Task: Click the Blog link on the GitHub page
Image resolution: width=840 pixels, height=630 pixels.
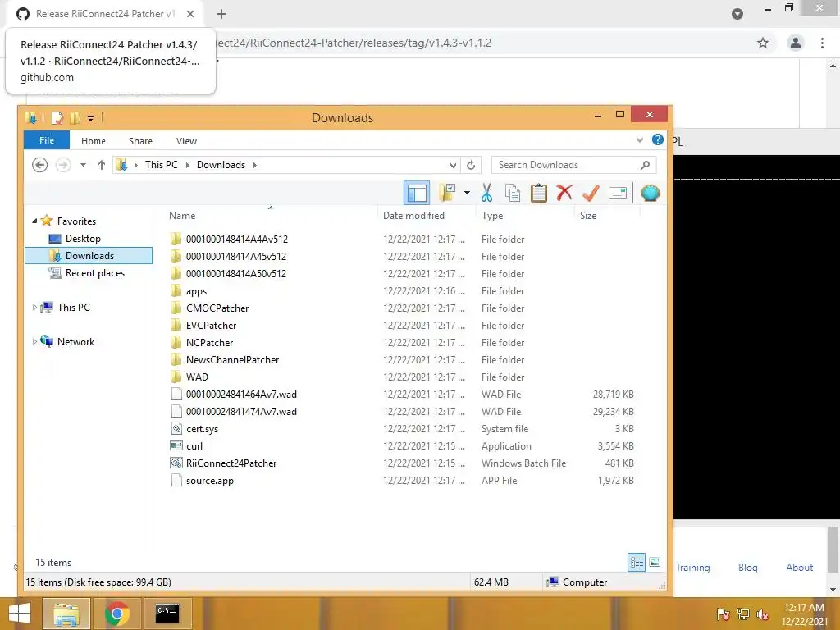Action: point(747,568)
